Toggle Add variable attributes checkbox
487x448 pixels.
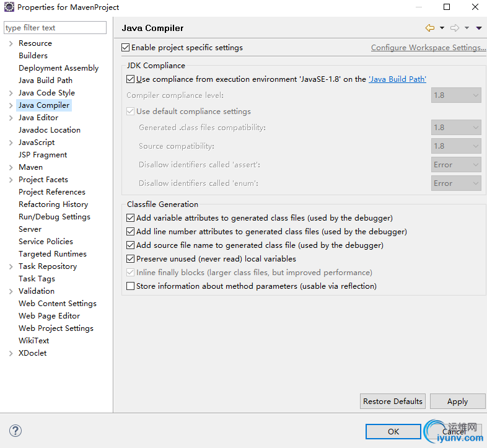131,218
